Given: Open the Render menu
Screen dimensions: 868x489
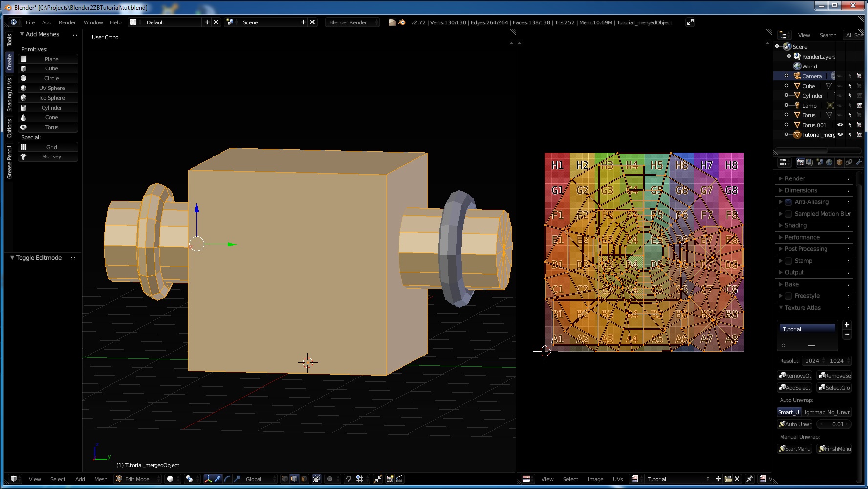Looking at the screenshot, I should (67, 22).
